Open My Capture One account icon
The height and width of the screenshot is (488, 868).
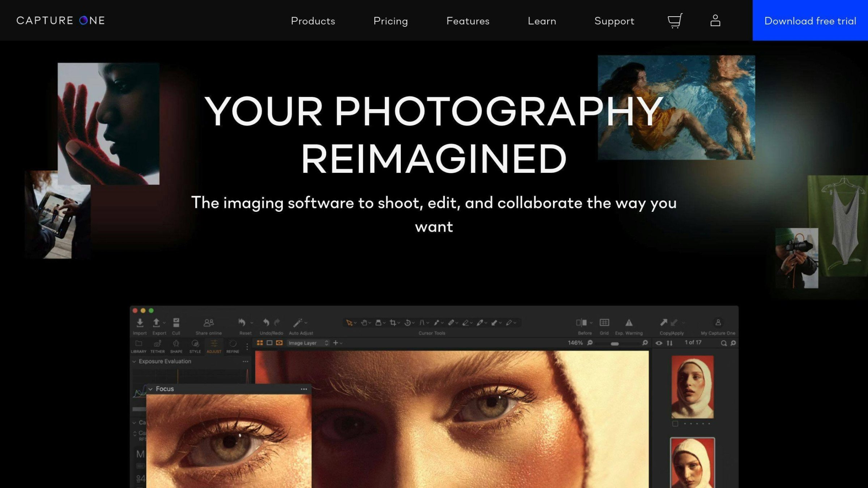pos(718,322)
